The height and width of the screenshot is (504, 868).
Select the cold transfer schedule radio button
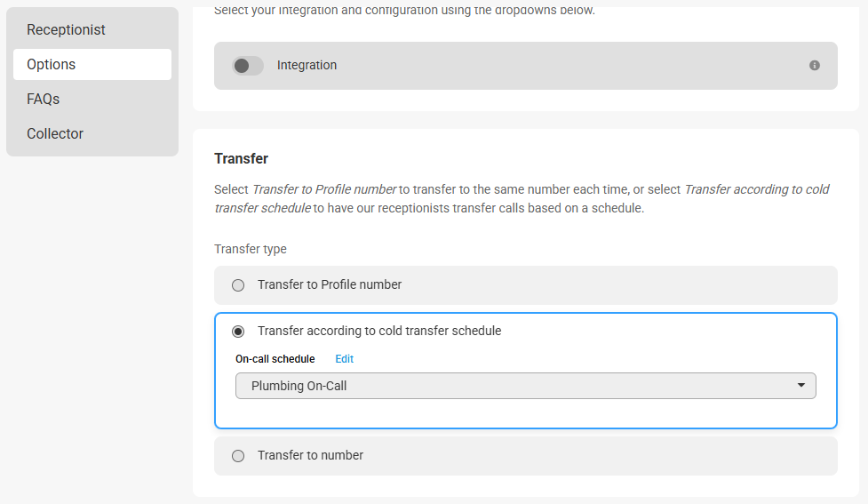tap(238, 332)
